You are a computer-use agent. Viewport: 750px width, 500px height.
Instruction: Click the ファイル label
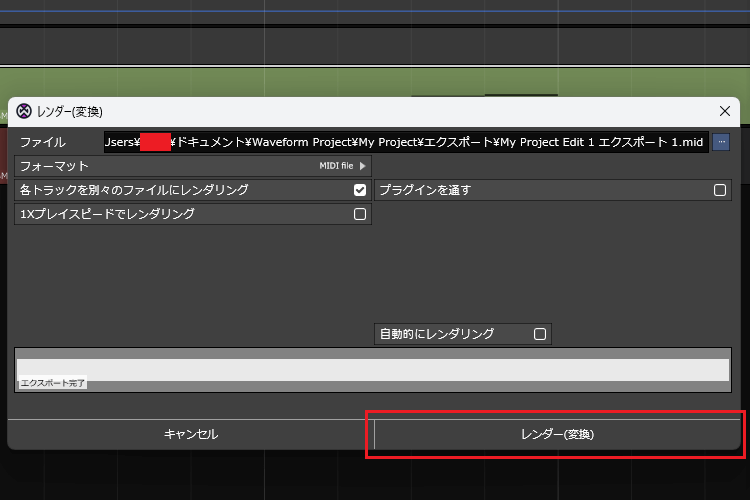(43, 142)
